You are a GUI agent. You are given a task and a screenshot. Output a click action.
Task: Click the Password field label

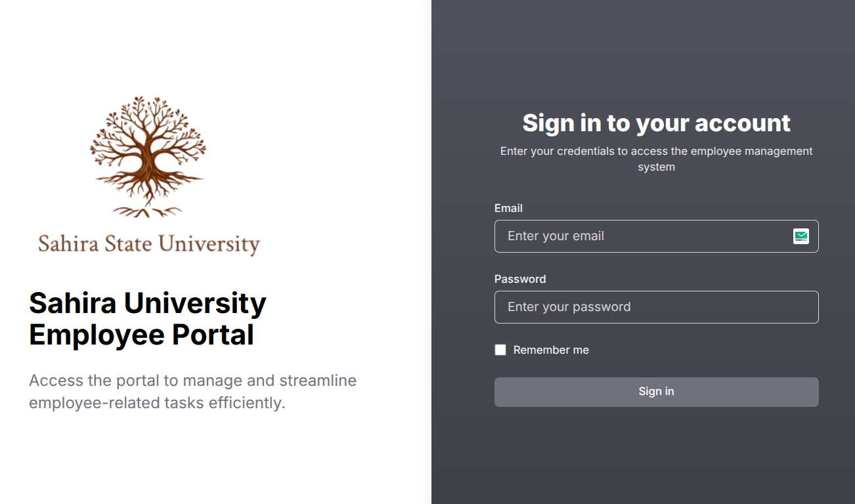(x=520, y=279)
